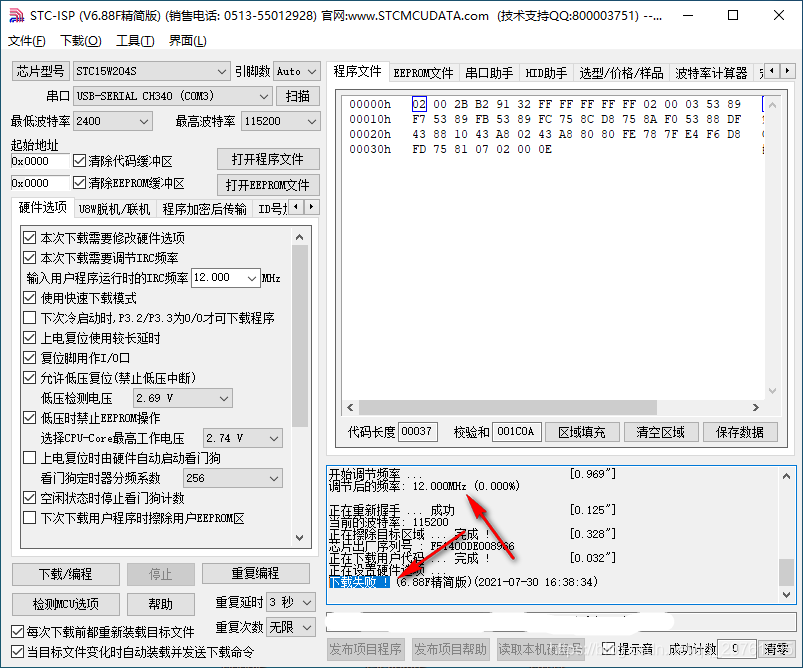Switch to 程序加密后传输 tab
This screenshot has width=803, height=668.
coord(204,208)
